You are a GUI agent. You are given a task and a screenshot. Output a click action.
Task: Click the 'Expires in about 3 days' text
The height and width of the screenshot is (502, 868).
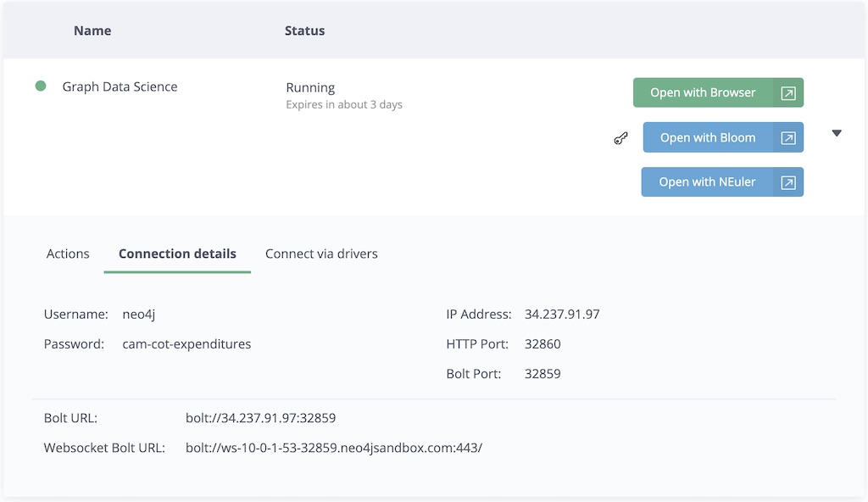click(344, 104)
